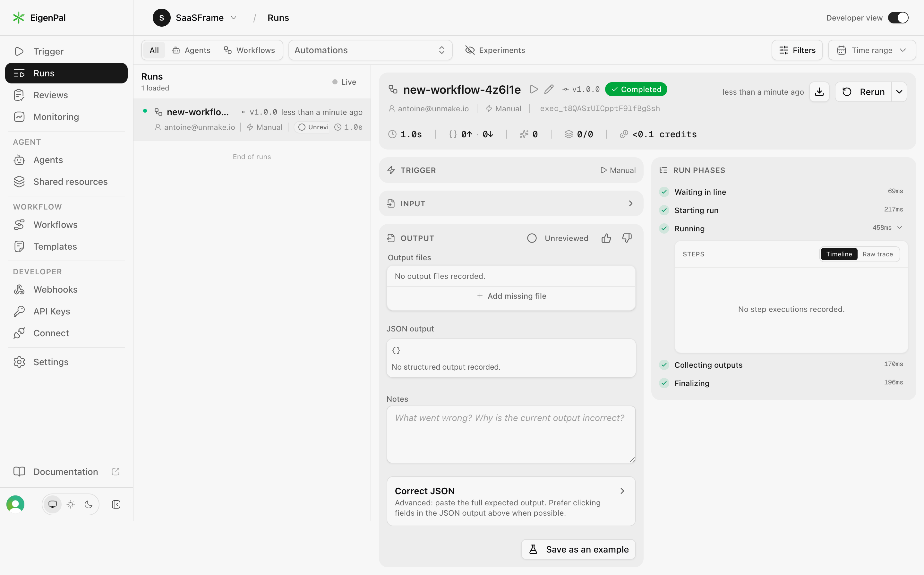Open Connect in the sidebar
This screenshot has width=924, height=575.
click(x=66, y=333)
